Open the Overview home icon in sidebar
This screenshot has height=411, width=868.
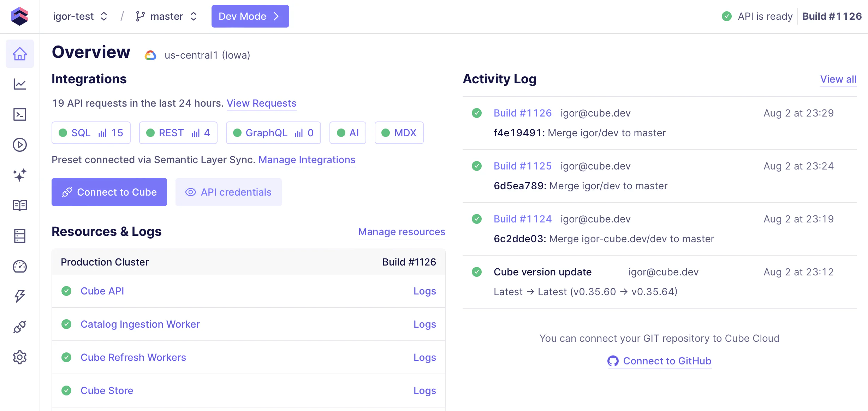(x=20, y=54)
